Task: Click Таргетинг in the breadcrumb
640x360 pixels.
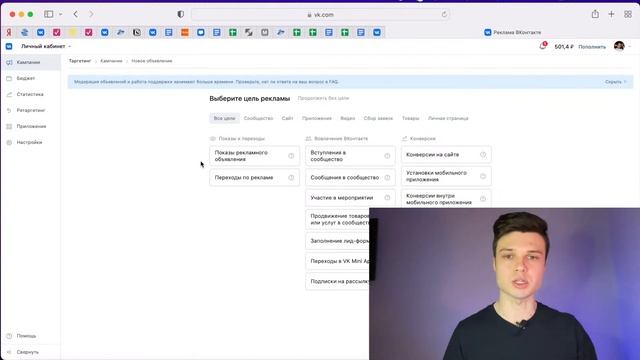Action: click(80, 61)
